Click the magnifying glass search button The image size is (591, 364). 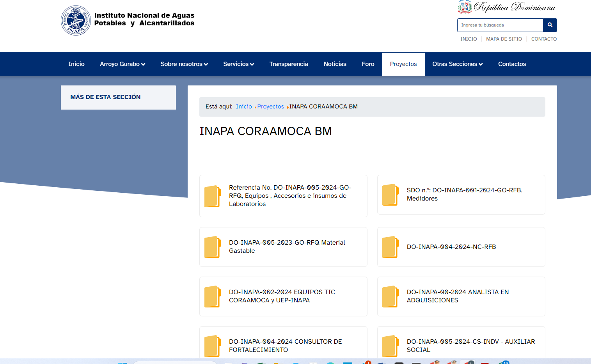click(550, 25)
